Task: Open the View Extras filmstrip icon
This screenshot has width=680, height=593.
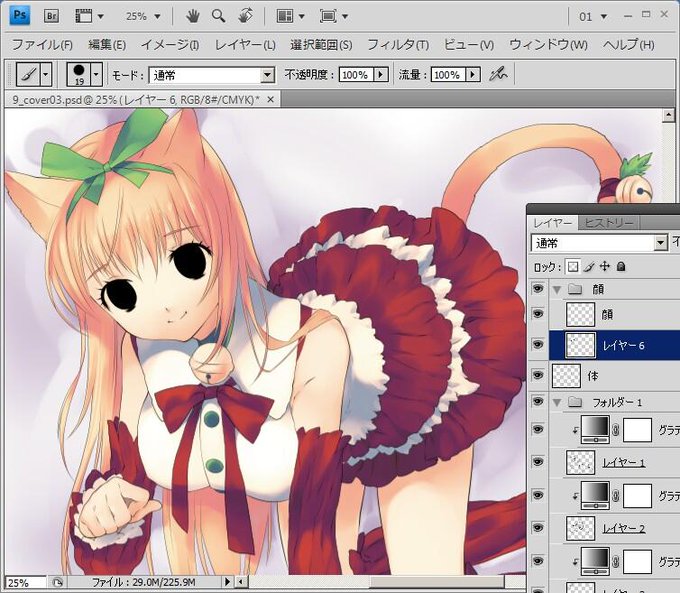Action: point(84,16)
